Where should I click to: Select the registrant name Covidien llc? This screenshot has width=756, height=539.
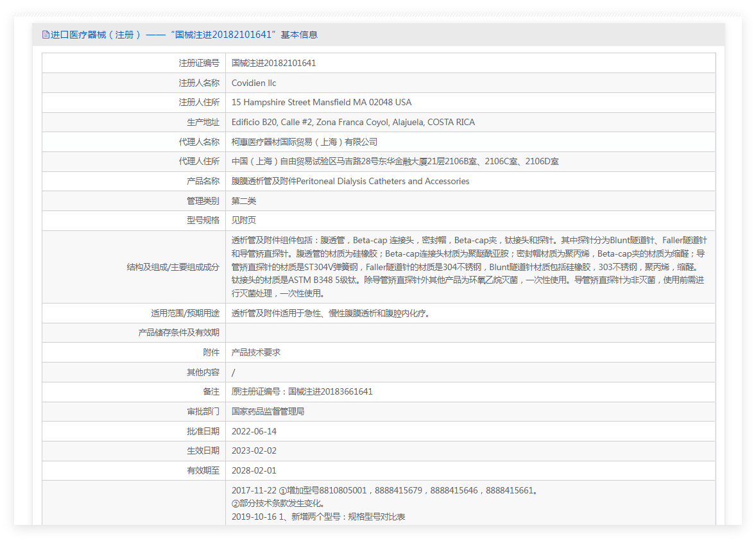(x=253, y=83)
